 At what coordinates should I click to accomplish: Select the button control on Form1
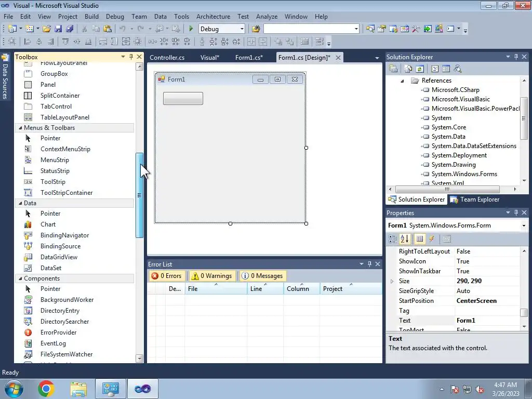tap(183, 98)
